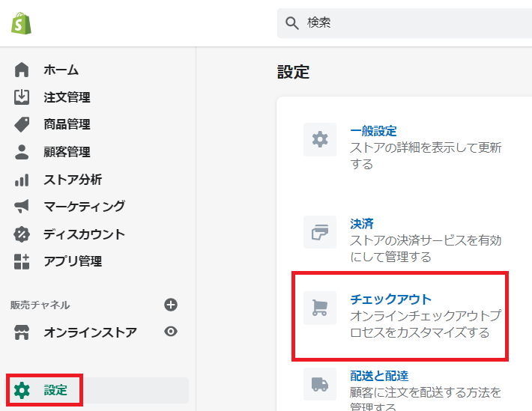Click the 商品管理 tag icon
This screenshot has width=532, height=411.
[x=22, y=124]
